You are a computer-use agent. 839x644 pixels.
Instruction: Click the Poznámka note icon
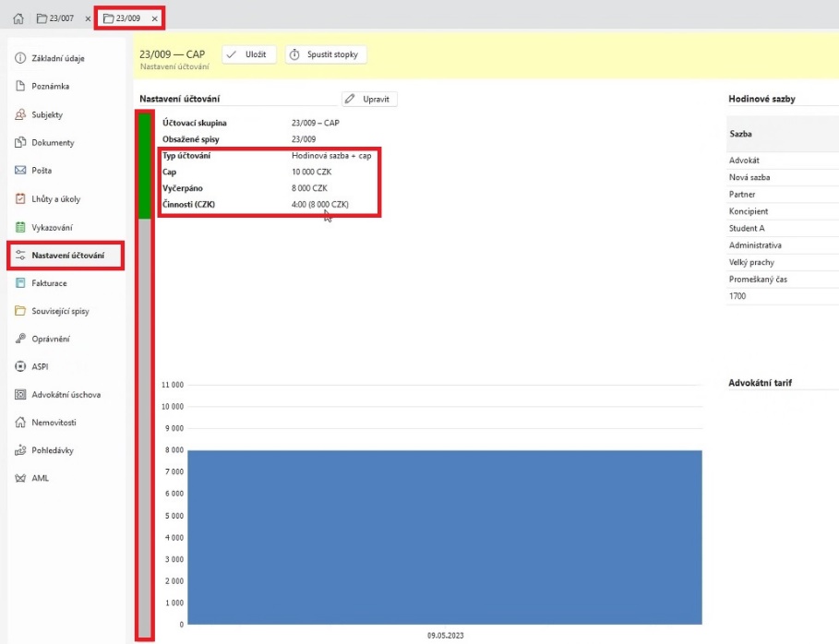pyautogui.click(x=19, y=87)
